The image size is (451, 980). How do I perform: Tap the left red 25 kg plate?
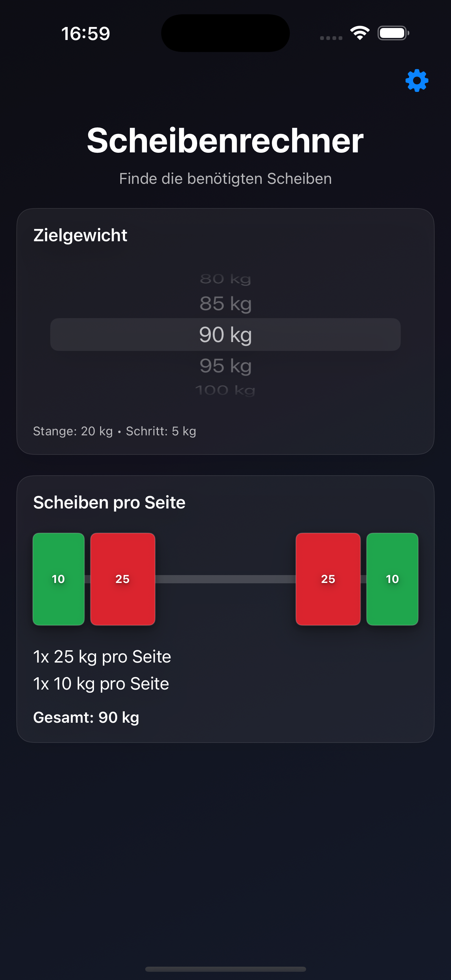[x=122, y=579]
